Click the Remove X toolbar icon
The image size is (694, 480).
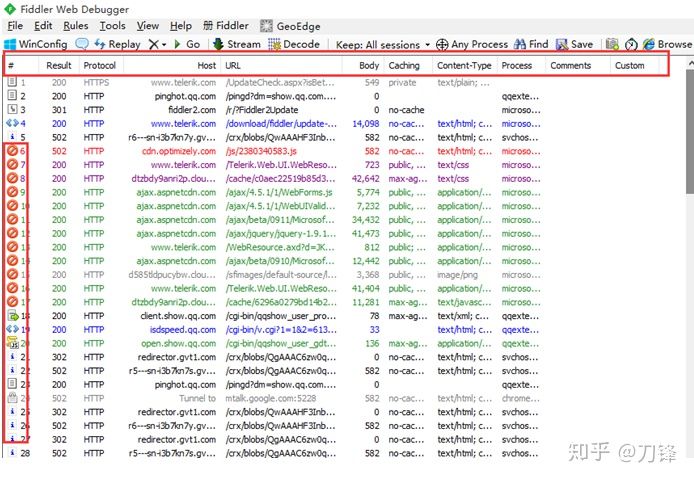click(x=154, y=44)
